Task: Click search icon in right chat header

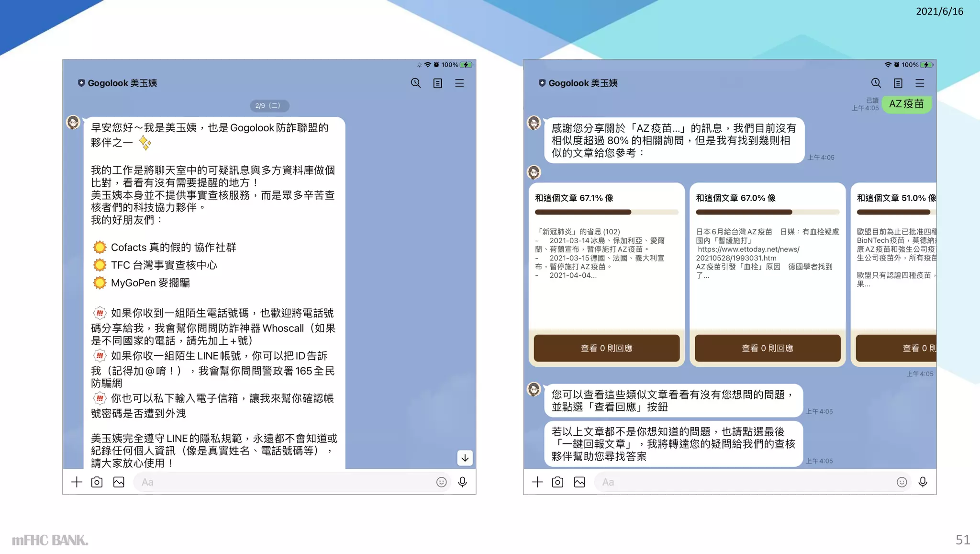Action: pyautogui.click(x=876, y=83)
